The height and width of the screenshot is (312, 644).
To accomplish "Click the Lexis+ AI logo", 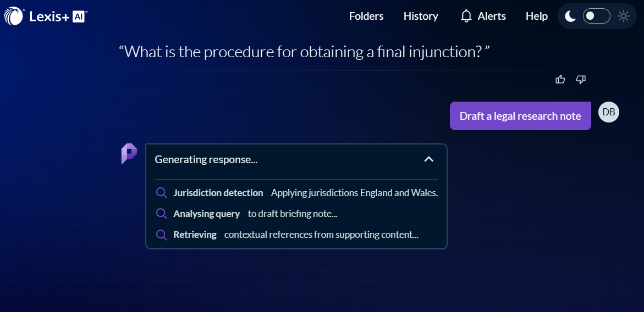I will tap(45, 16).
